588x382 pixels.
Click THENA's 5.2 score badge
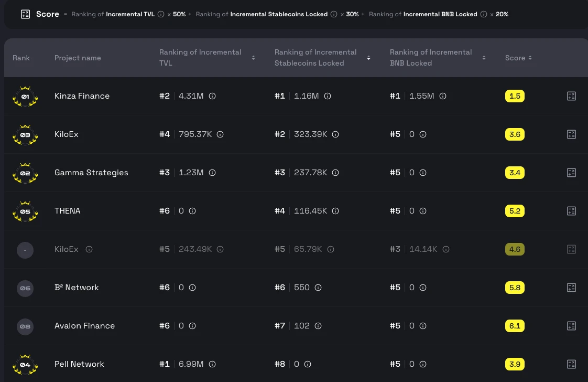515,211
